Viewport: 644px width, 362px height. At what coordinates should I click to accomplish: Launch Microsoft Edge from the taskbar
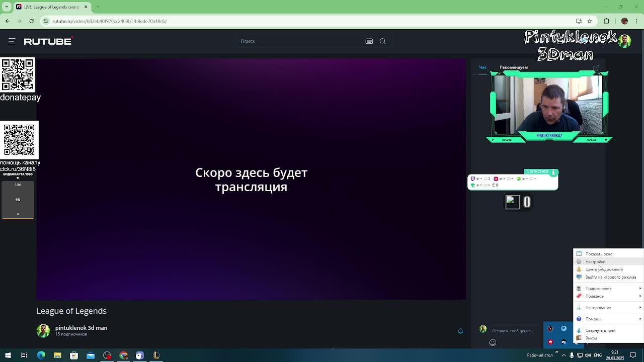[41, 355]
